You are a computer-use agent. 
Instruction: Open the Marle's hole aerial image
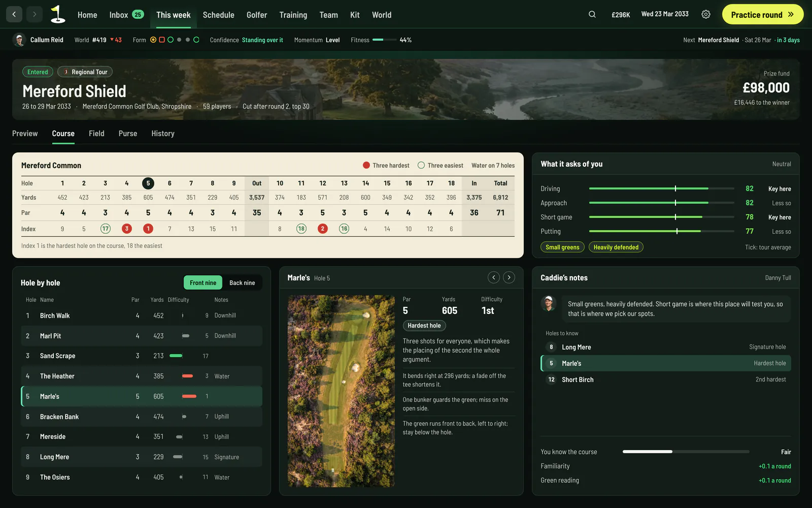click(x=341, y=391)
